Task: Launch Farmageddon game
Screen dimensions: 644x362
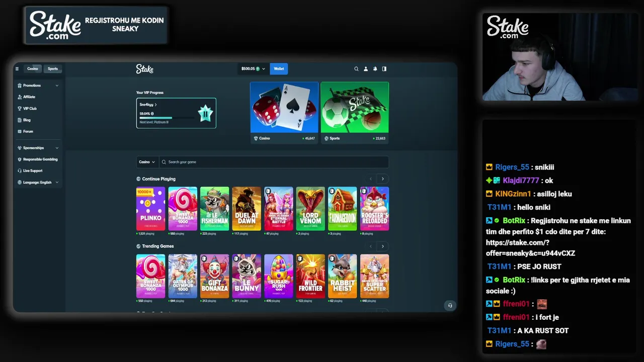Action: pos(343,209)
